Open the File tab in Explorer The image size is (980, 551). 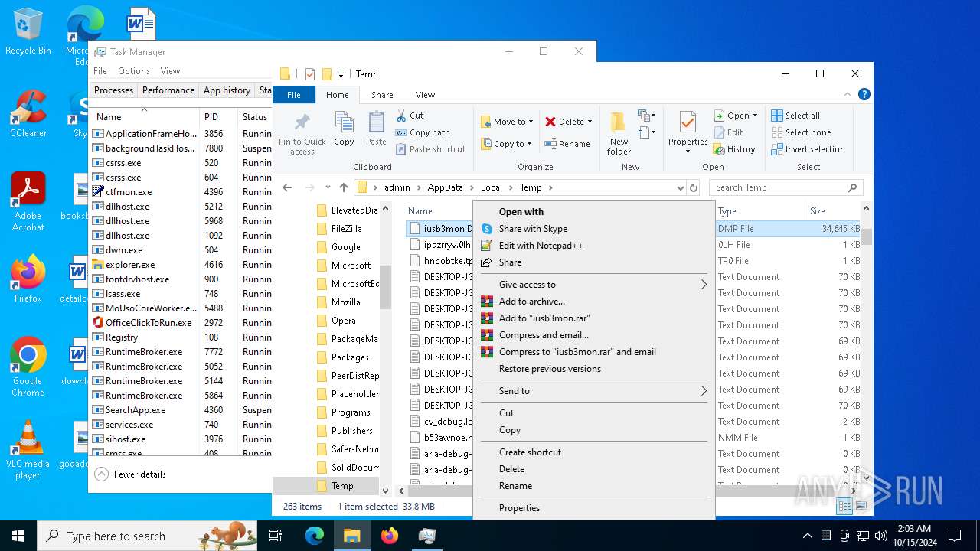tap(294, 95)
